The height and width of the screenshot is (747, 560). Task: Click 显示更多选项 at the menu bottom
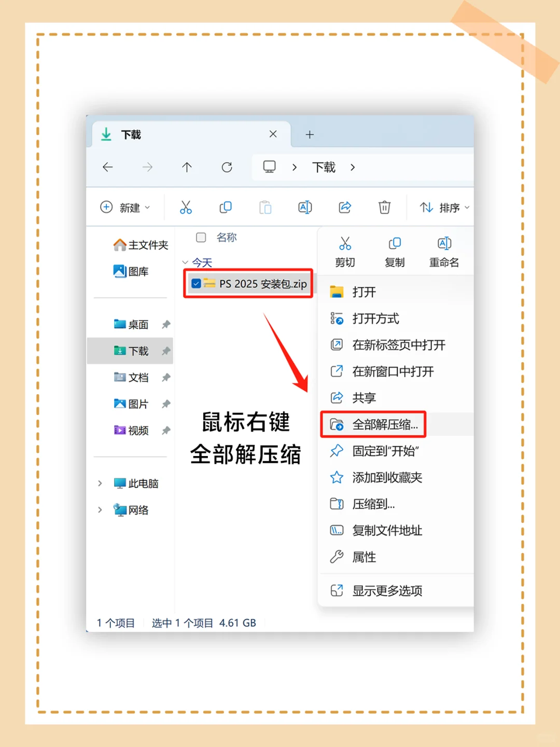(388, 590)
